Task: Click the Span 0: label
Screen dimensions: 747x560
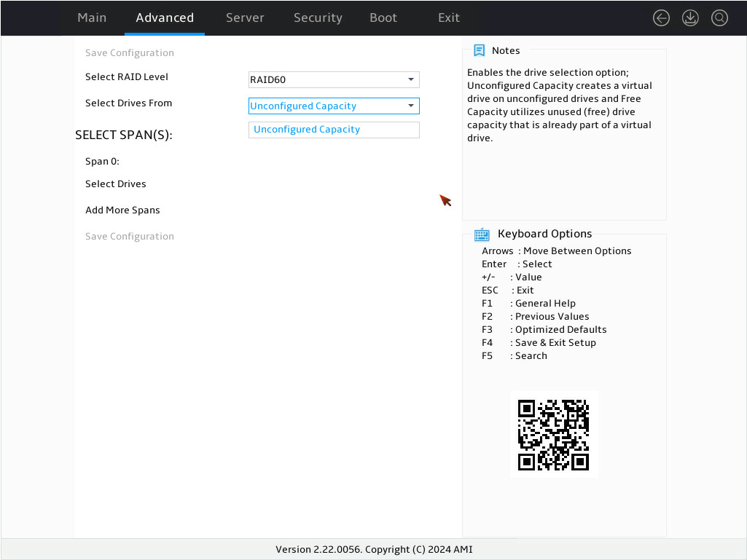Action: point(103,162)
